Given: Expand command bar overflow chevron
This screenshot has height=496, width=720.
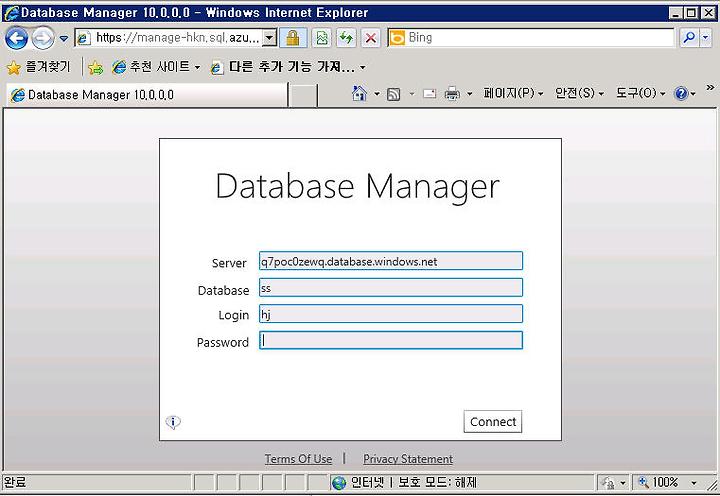Looking at the screenshot, I should coord(710,87).
